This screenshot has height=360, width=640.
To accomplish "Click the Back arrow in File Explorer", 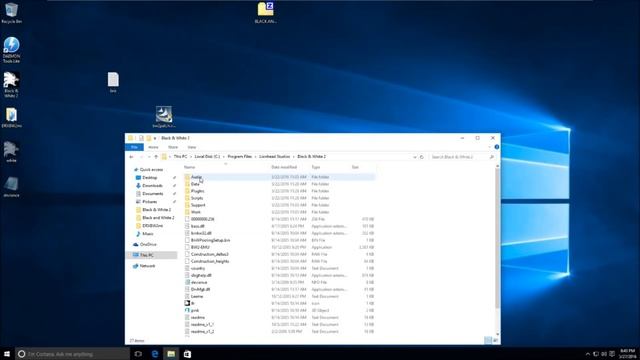I will [x=131, y=157].
